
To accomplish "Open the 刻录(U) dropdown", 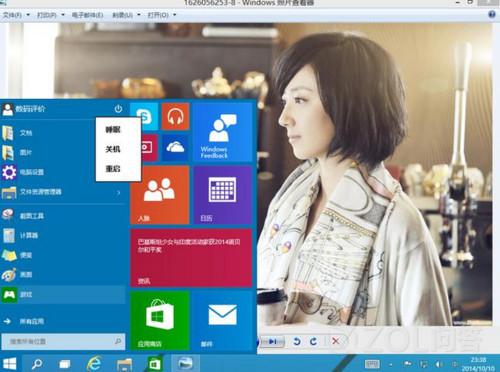I will [126, 15].
